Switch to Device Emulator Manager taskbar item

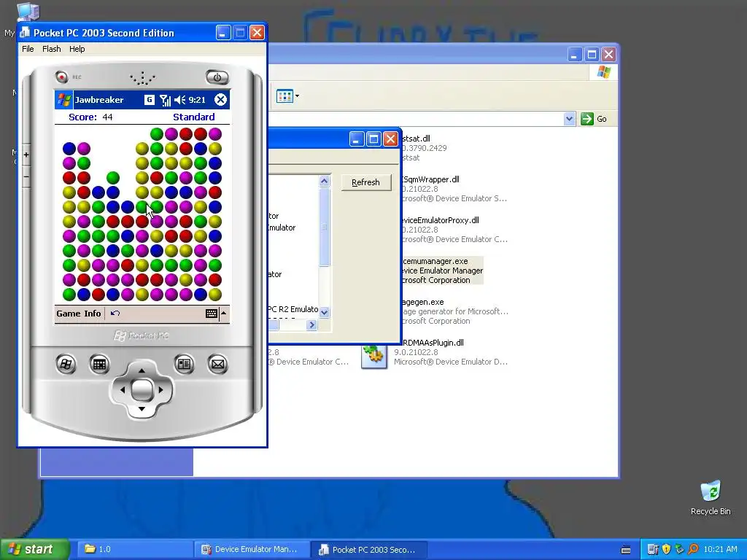click(252, 550)
